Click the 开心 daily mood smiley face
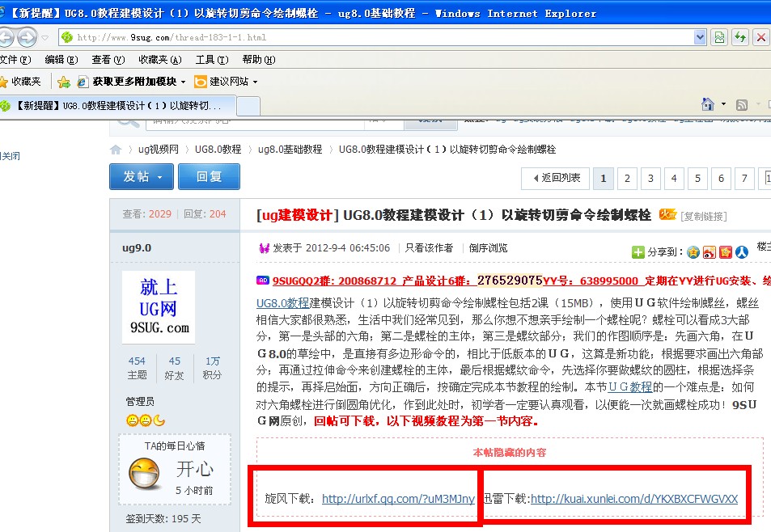The height and width of the screenshot is (532, 771). pyautogui.click(x=145, y=473)
